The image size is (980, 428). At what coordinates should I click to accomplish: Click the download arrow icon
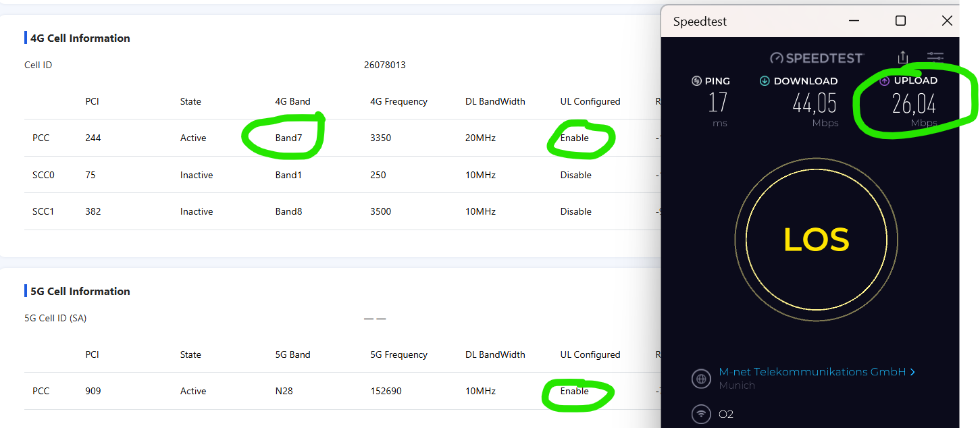(765, 81)
